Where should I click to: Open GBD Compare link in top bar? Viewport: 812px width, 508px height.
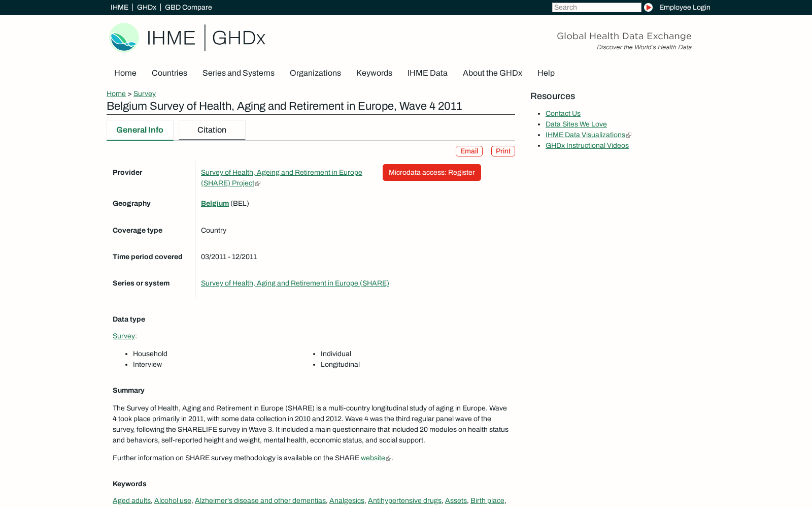click(188, 8)
